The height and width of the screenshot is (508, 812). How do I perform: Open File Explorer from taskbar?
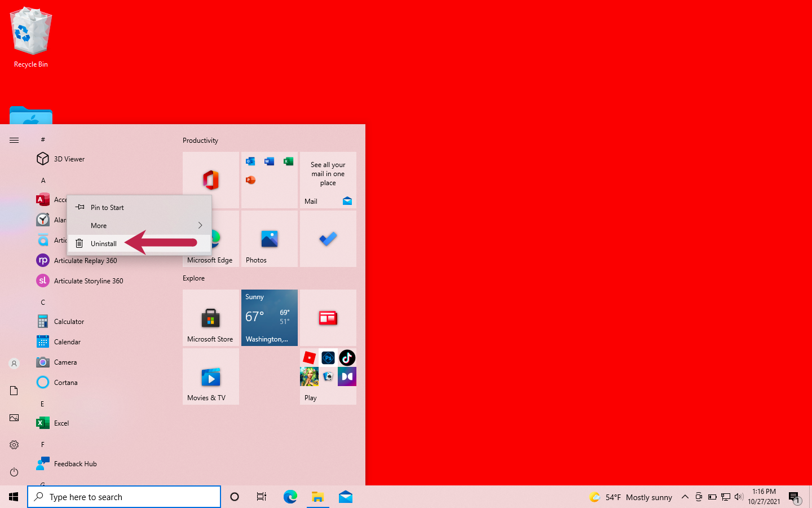(317, 497)
